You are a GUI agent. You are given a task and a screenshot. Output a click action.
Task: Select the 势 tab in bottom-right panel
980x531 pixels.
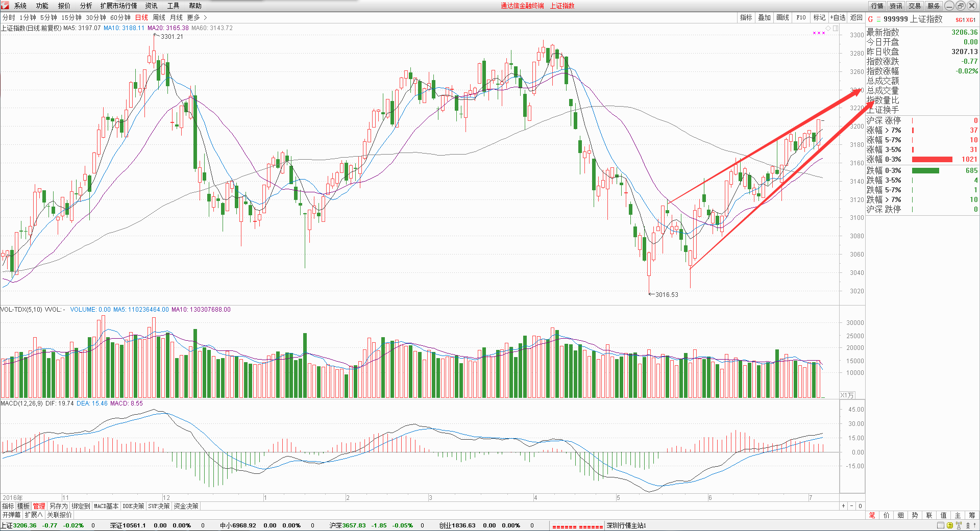(915, 515)
